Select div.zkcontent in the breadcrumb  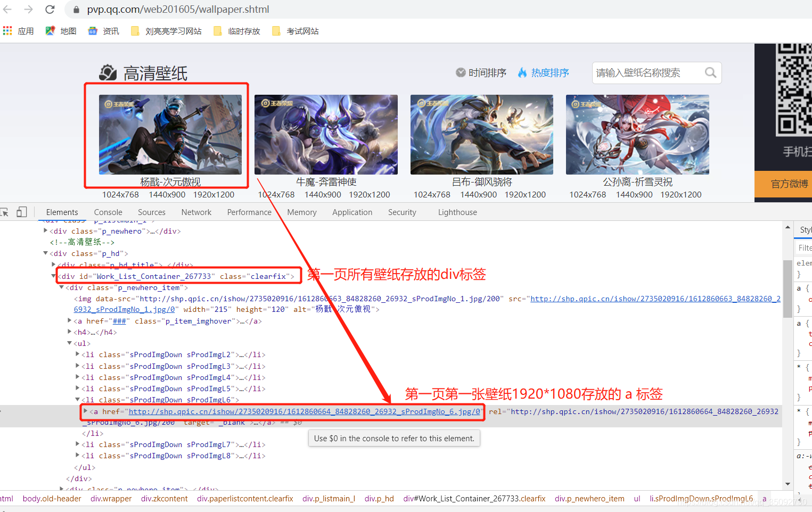pyautogui.click(x=164, y=499)
